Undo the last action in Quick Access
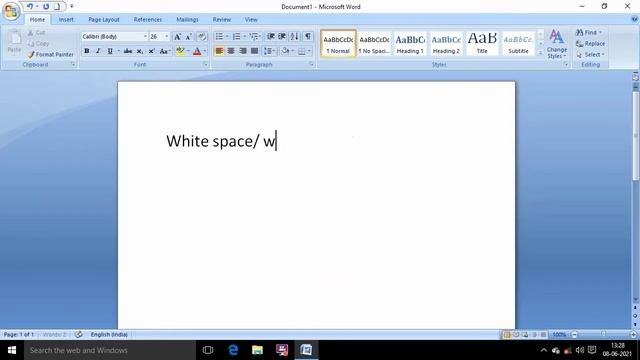640x360 pixels. 30,7
